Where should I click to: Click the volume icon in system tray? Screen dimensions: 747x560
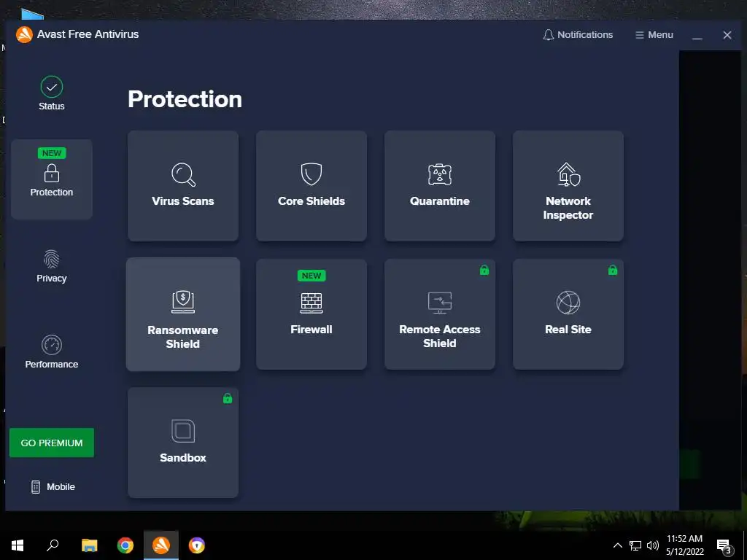653,545
